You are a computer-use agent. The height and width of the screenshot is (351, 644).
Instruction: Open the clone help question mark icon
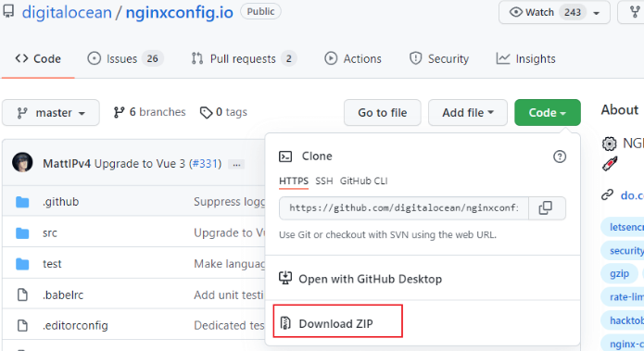(x=560, y=157)
